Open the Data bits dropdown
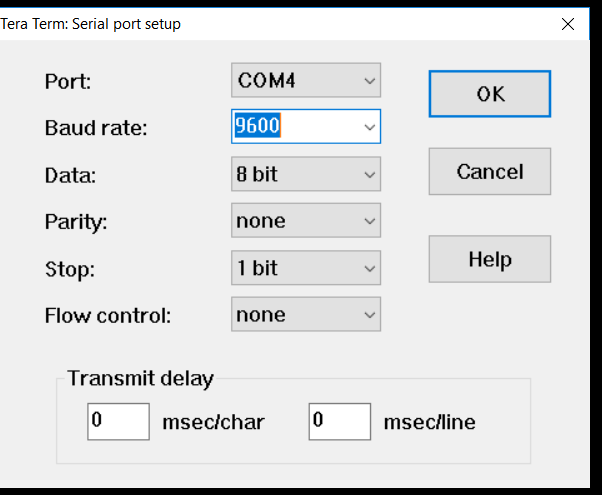 [306, 174]
